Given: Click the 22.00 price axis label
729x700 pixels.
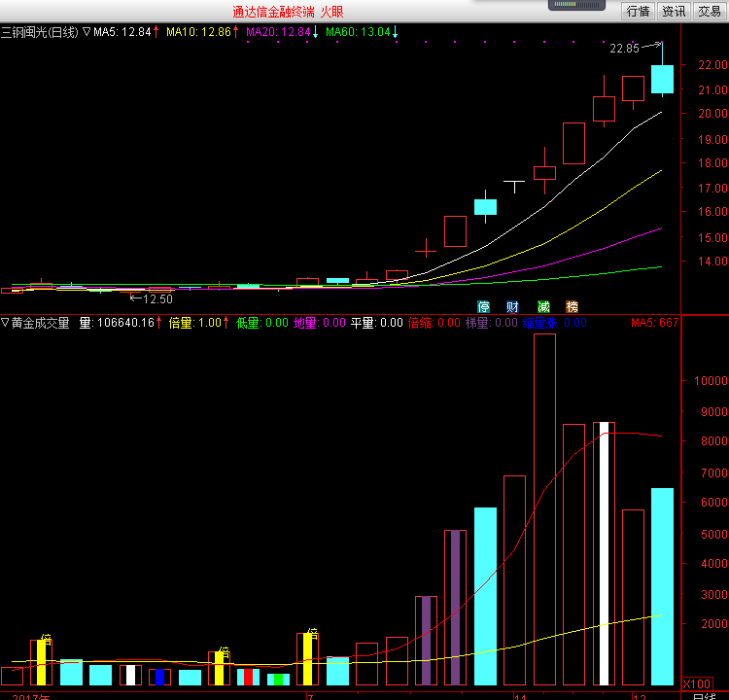Looking at the screenshot, I should (x=712, y=64).
